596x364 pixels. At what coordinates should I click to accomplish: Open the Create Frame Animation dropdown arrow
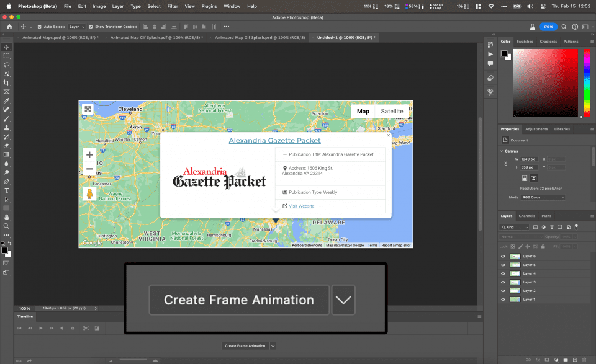tap(343, 300)
